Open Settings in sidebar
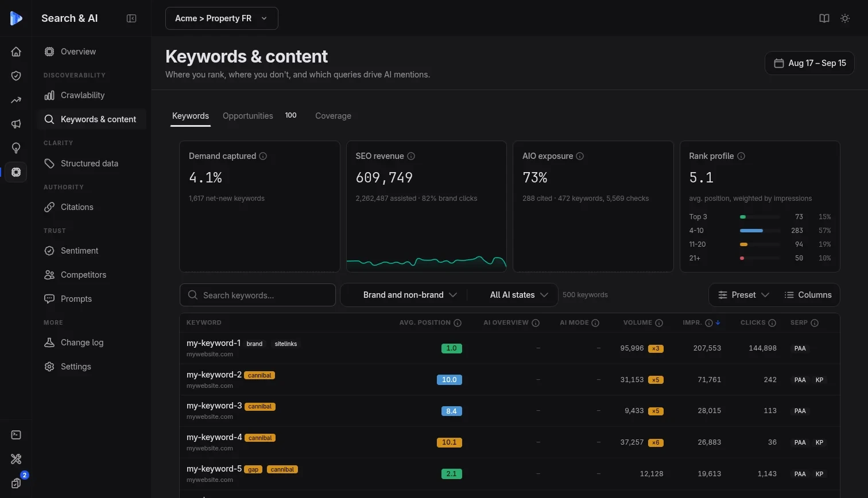868x498 pixels. tap(92, 367)
